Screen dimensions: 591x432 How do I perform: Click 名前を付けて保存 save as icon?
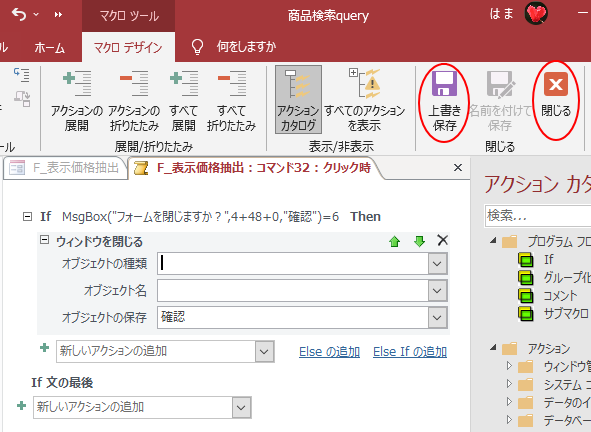click(500, 102)
